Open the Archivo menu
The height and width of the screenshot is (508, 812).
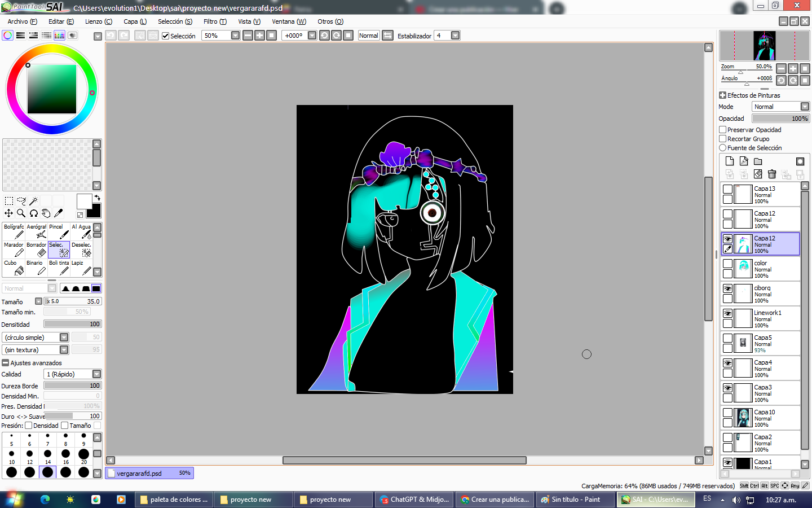(x=22, y=21)
